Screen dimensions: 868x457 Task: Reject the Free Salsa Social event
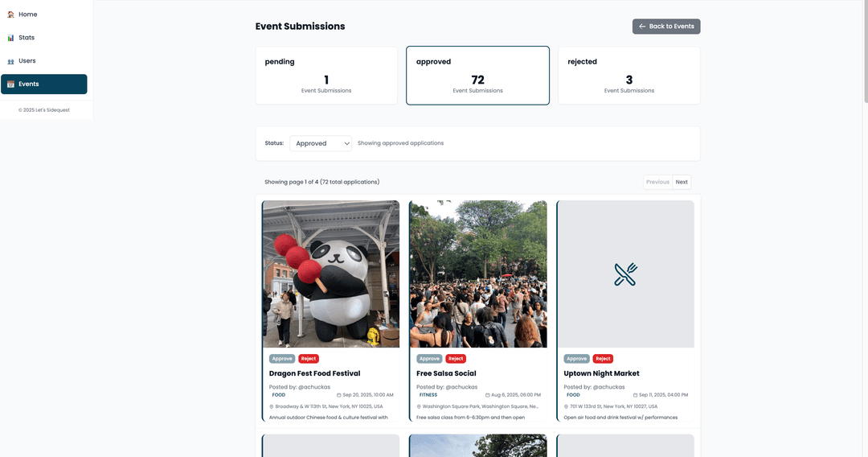coord(456,358)
